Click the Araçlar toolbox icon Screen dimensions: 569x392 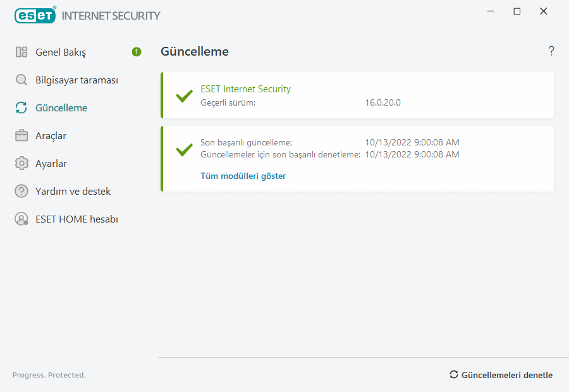(21, 136)
